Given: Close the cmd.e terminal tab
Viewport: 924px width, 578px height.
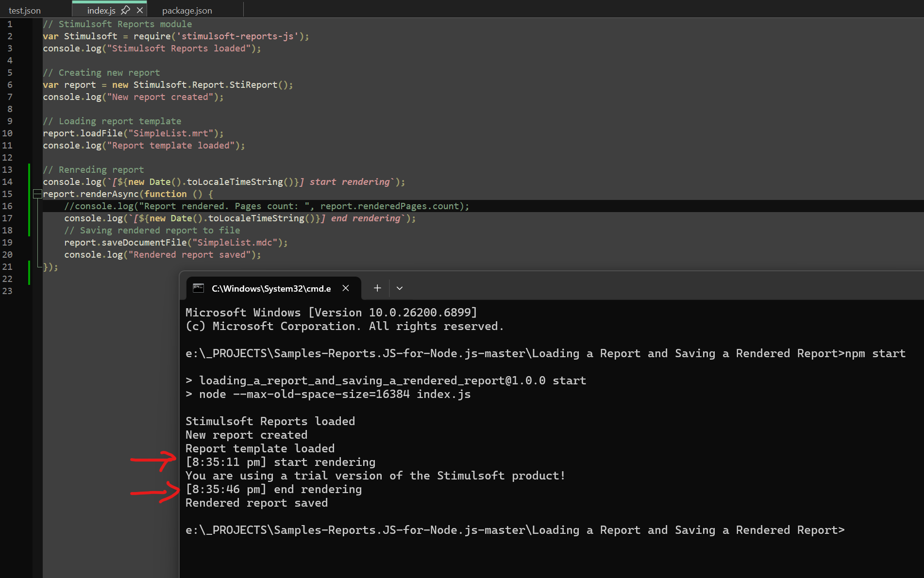Looking at the screenshot, I should click(x=346, y=288).
